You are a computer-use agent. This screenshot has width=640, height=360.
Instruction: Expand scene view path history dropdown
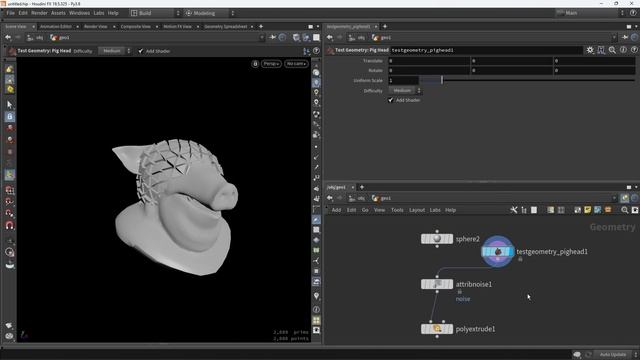262,37
